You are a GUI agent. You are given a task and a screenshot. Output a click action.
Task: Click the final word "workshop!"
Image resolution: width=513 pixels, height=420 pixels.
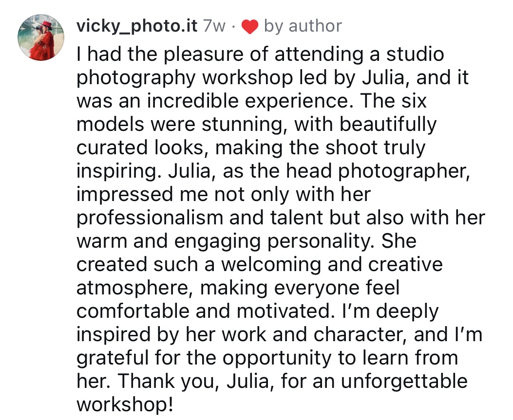(x=125, y=404)
